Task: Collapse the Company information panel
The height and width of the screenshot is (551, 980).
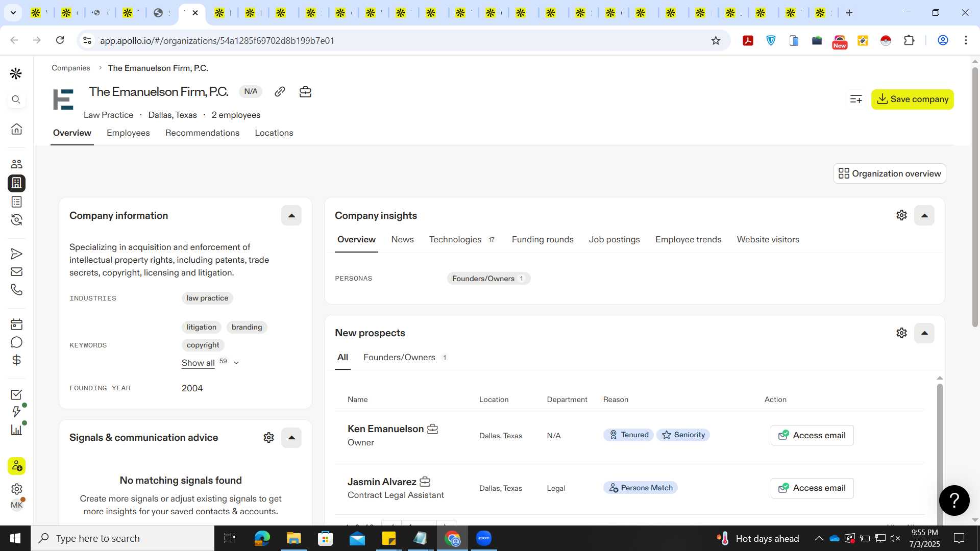Action: coord(291,215)
